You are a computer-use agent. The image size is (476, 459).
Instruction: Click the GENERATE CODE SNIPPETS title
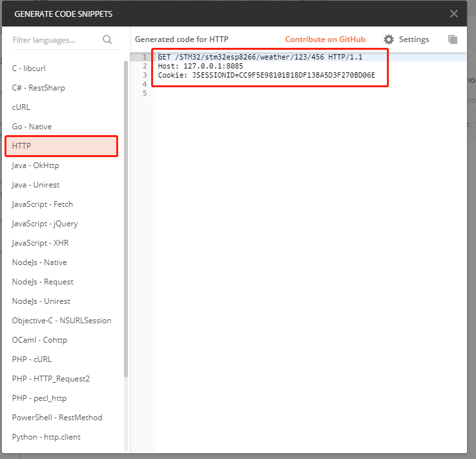63,14
